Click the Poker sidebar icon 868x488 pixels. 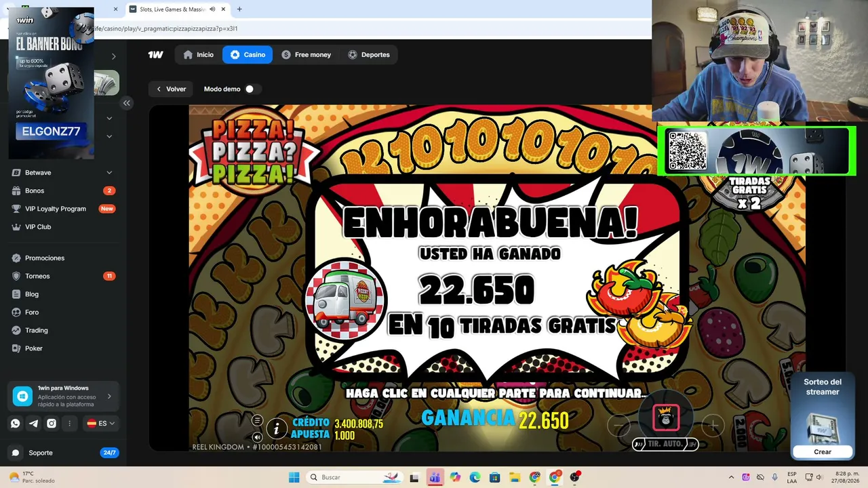tap(16, 348)
